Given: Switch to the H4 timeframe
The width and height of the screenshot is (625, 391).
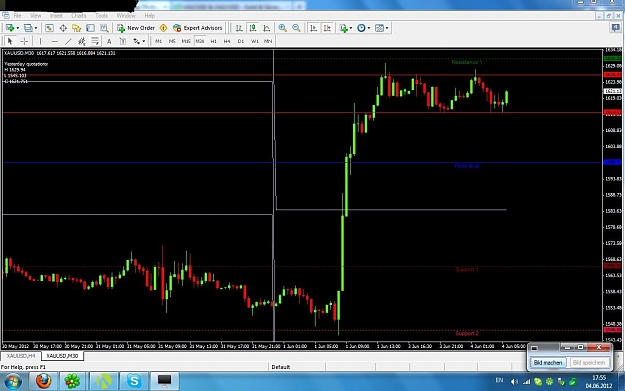Looking at the screenshot, I should (x=227, y=41).
